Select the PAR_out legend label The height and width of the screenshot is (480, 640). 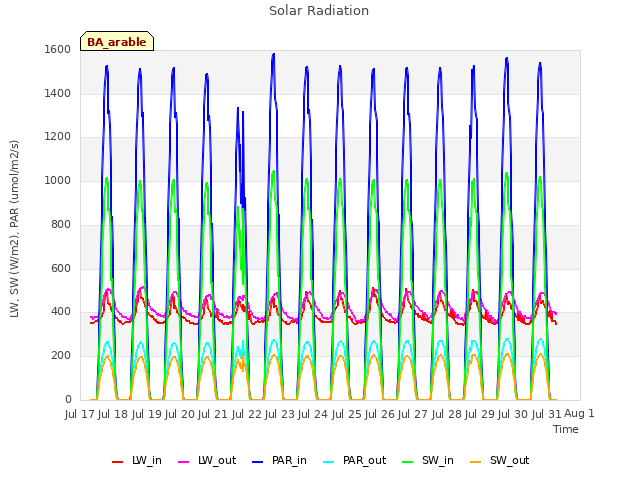coord(364,460)
